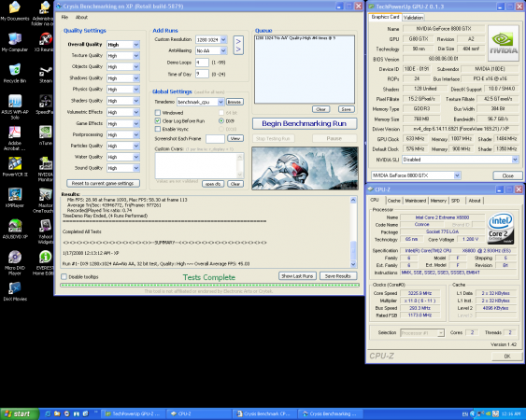
Task: Switch to TechPowerUp GPU-Z taskbar button
Action: pyautogui.click(x=134, y=414)
